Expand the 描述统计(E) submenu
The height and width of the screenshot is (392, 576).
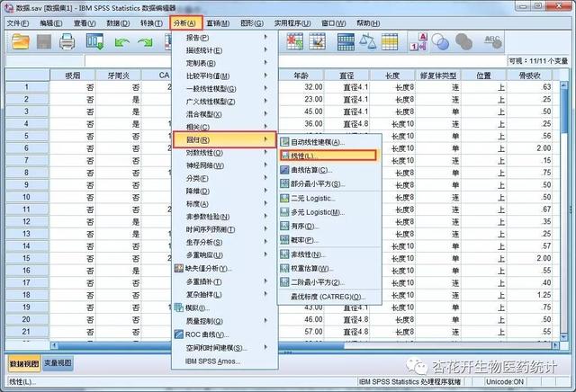pos(224,50)
